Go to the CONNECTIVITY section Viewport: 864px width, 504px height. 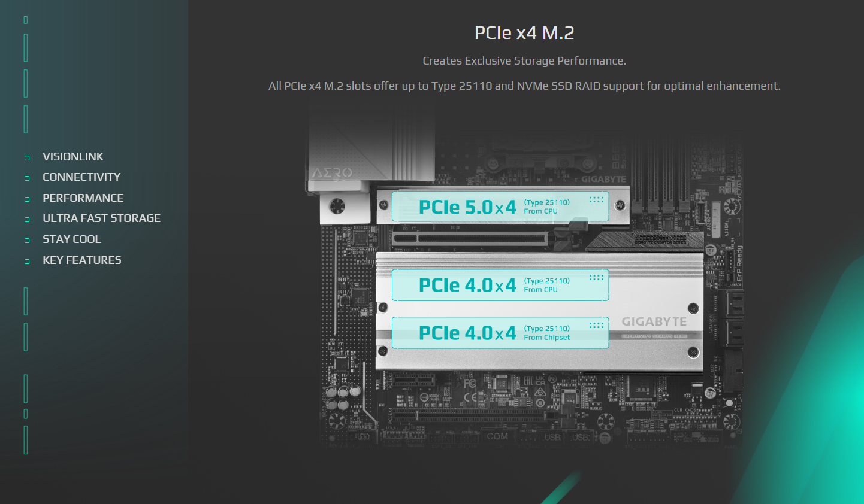pos(81,177)
